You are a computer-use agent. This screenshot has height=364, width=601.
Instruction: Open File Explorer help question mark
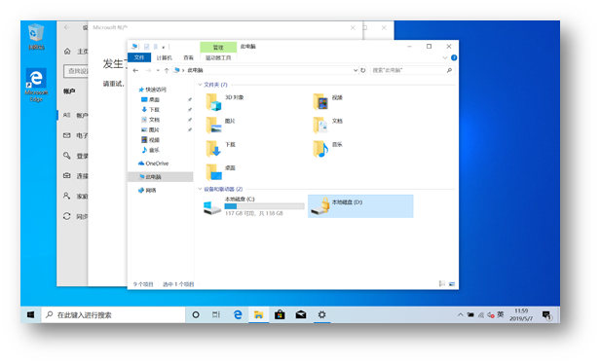[454, 57]
